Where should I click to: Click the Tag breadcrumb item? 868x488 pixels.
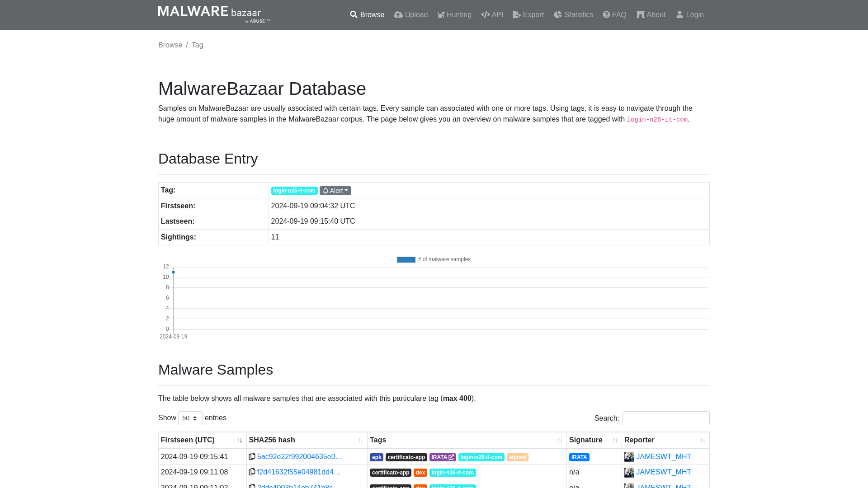point(197,45)
